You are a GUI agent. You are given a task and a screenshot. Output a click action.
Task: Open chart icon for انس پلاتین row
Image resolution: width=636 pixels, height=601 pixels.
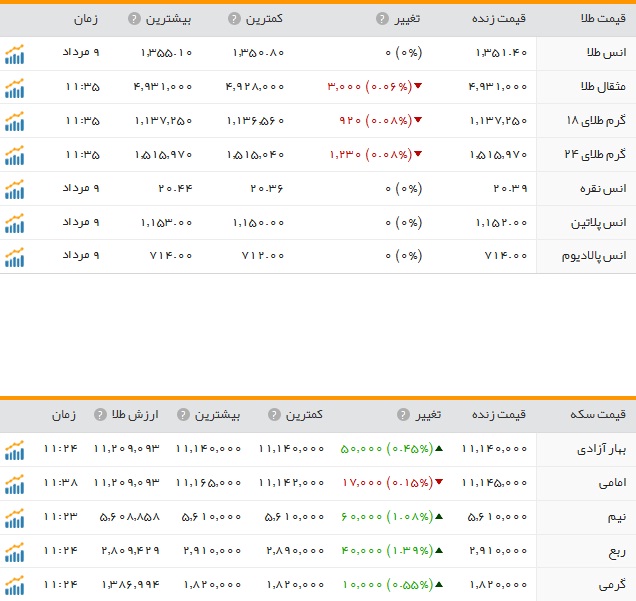[x=15, y=224]
